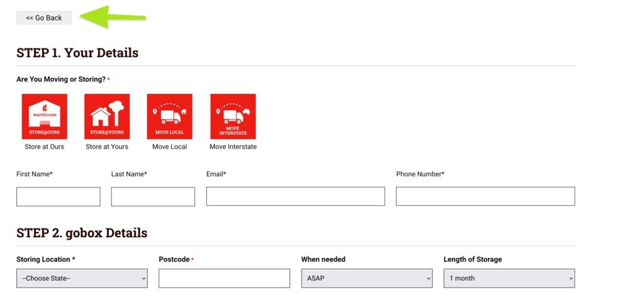
Task: Click the 'Move Interstate' text caption
Action: point(233,147)
